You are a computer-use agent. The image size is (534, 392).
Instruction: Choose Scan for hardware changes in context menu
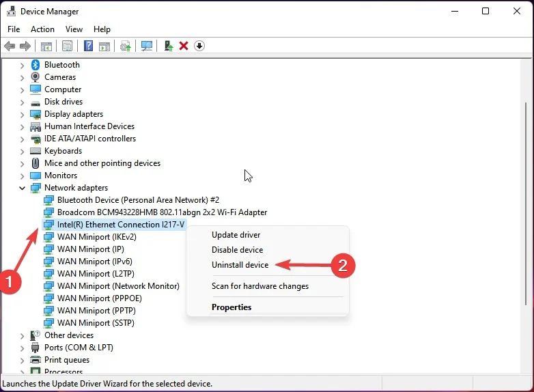tap(260, 285)
